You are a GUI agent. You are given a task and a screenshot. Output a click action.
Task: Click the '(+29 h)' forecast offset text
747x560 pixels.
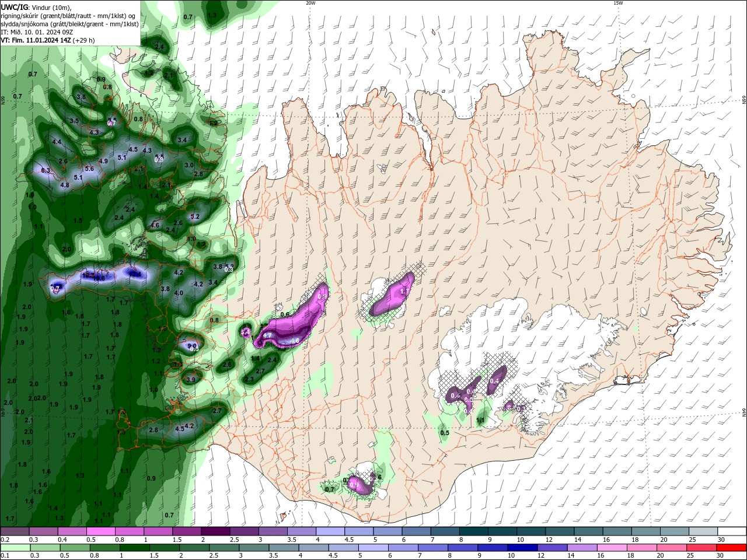[x=84, y=40]
